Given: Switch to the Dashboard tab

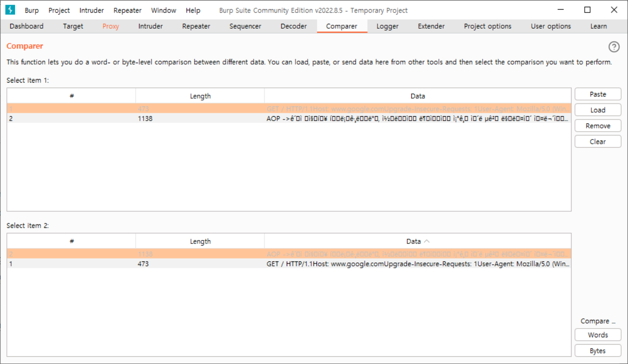Looking at the screenshot, I should point(27,26).
